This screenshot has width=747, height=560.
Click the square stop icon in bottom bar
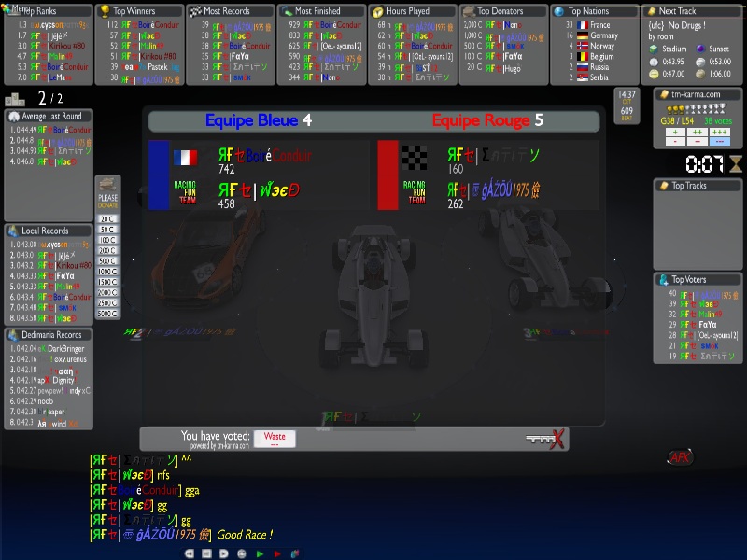(206, 553)
